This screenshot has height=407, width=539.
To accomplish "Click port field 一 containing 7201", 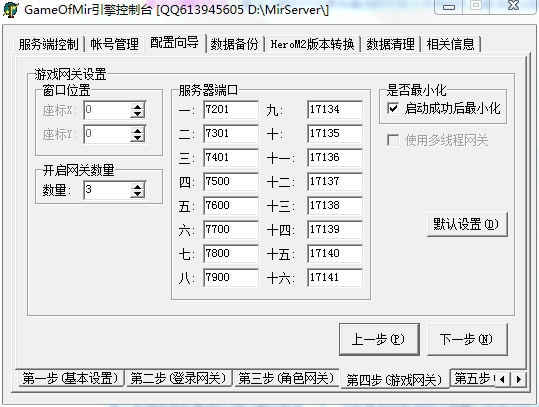I will pyautogui.click(x=231, y=110).
